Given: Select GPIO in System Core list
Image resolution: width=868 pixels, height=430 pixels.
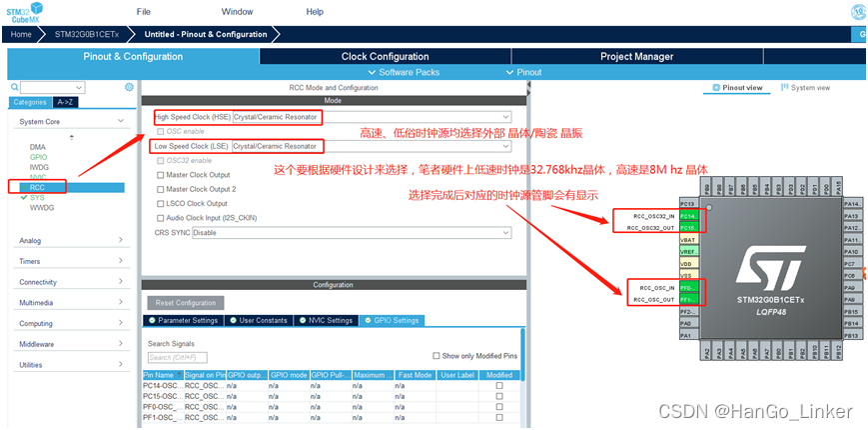Looking at the screenshot, I should [38, 157].
